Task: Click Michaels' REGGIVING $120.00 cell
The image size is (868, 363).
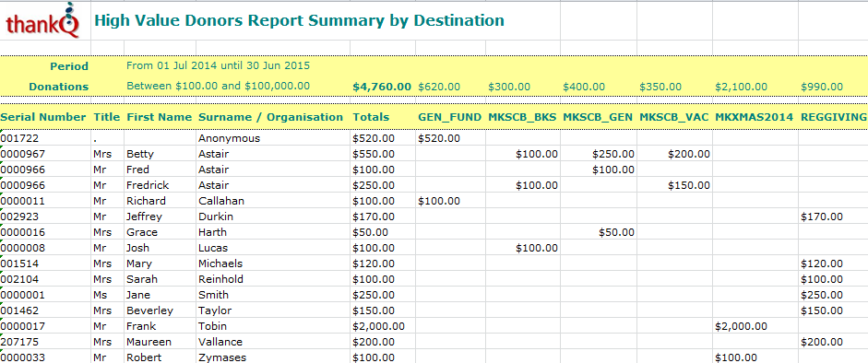Action: coord(822,263)
